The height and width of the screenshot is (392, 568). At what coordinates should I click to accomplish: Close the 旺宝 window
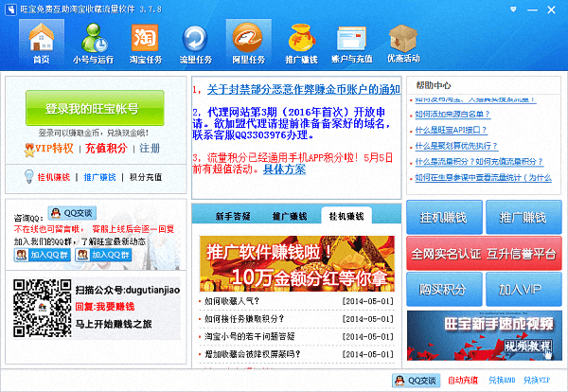tap(551, 9)
